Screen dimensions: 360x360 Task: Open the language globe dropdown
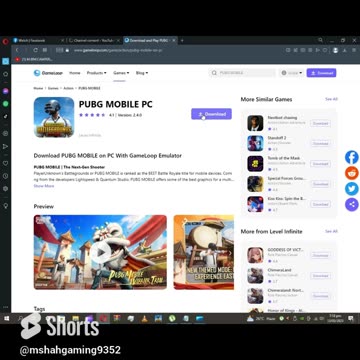click(292, 73)
